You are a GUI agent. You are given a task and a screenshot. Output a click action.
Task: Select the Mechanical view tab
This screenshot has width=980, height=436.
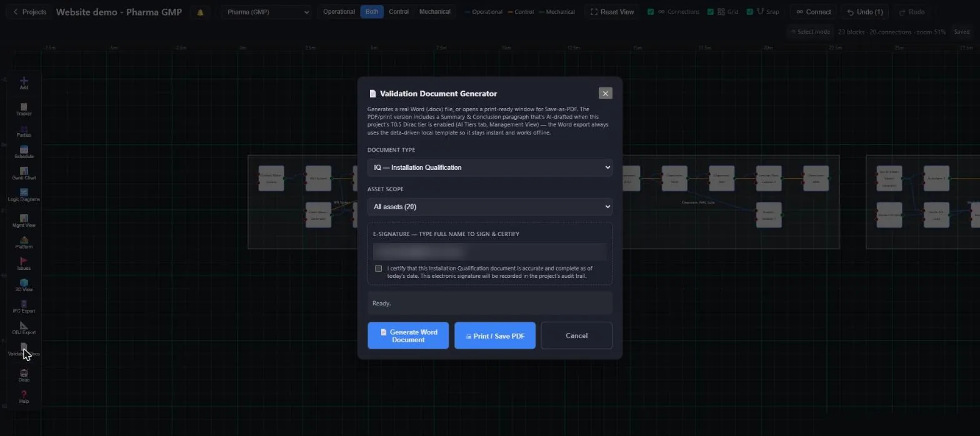click(x=434, y=12)
